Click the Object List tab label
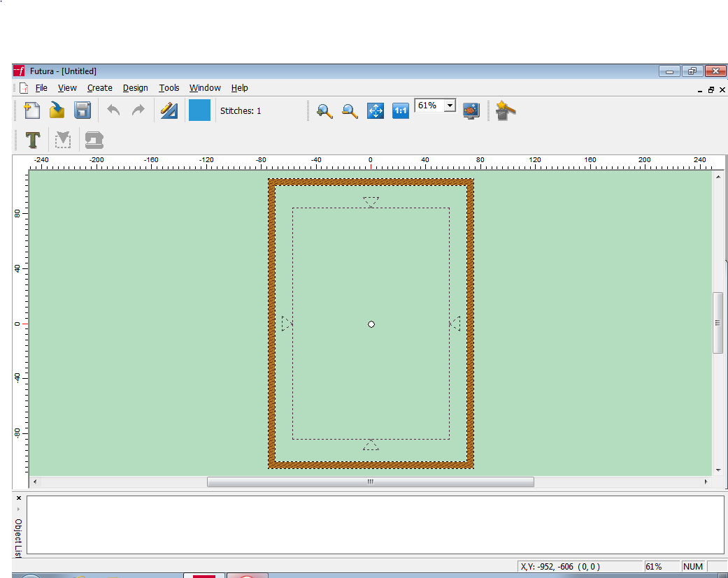This screenshot has width=728, height=578. 18,538
